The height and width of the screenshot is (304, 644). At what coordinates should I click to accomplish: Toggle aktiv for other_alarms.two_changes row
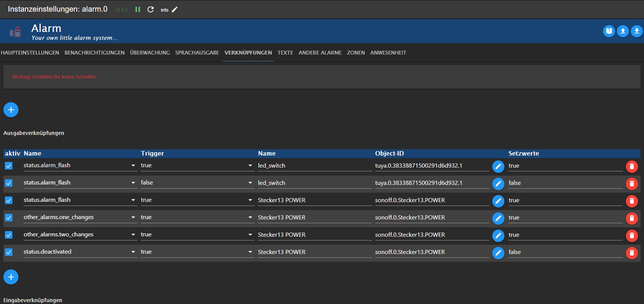(9, 235)
